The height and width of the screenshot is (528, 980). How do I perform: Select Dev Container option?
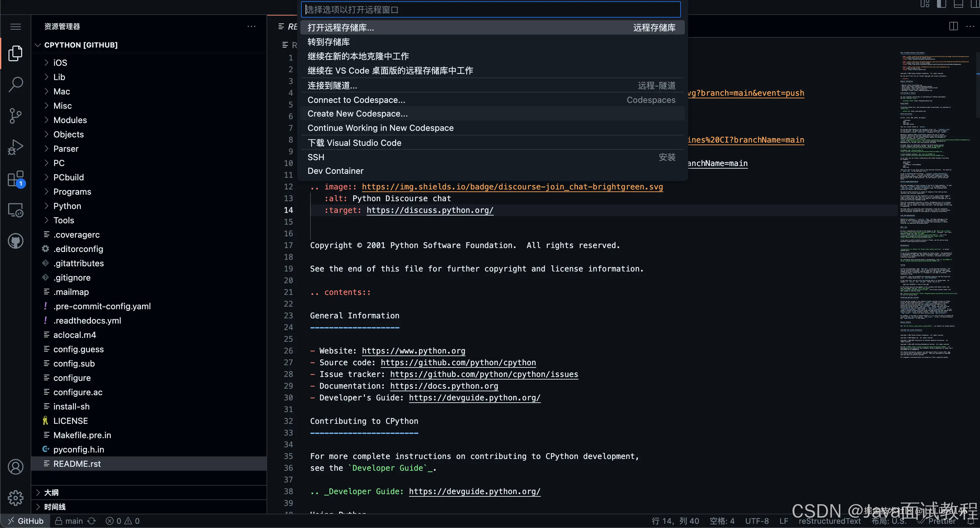pos(492,171)
